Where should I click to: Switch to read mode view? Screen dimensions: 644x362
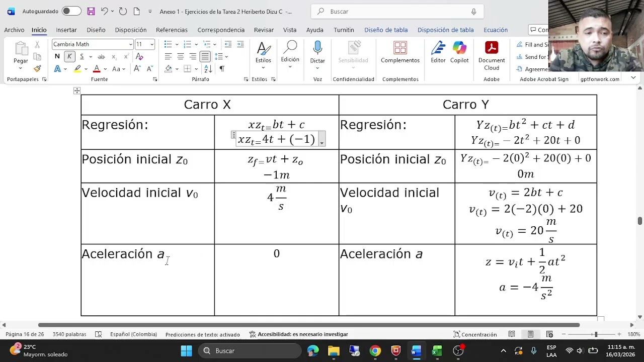(512, 334)
